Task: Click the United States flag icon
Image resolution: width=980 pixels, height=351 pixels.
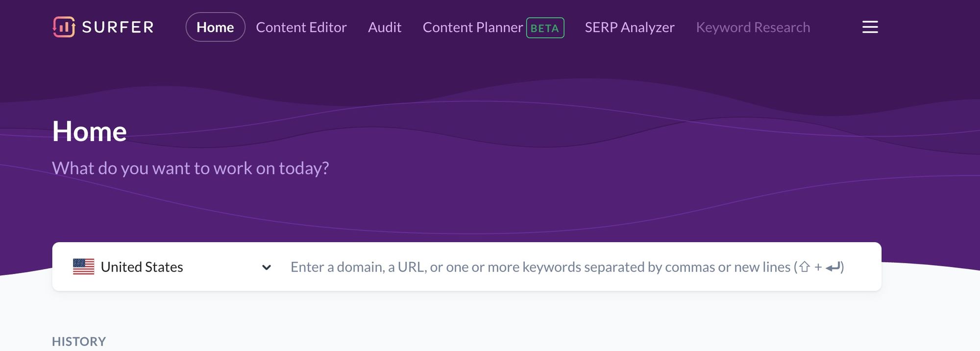Action: click(x=83, y=267)
